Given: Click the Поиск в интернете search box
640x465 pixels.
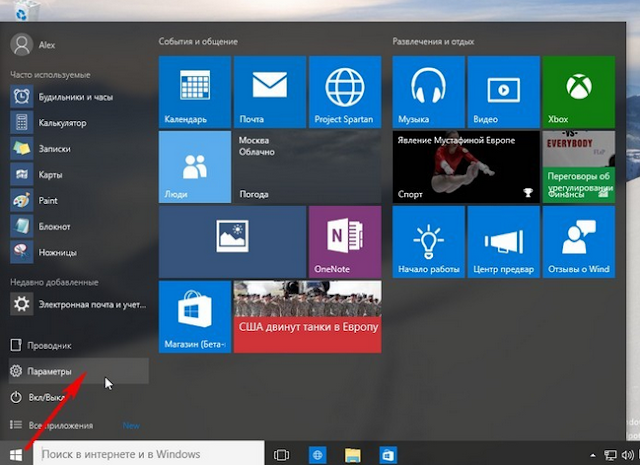Looking at the screenshot, I should [149, 454].
